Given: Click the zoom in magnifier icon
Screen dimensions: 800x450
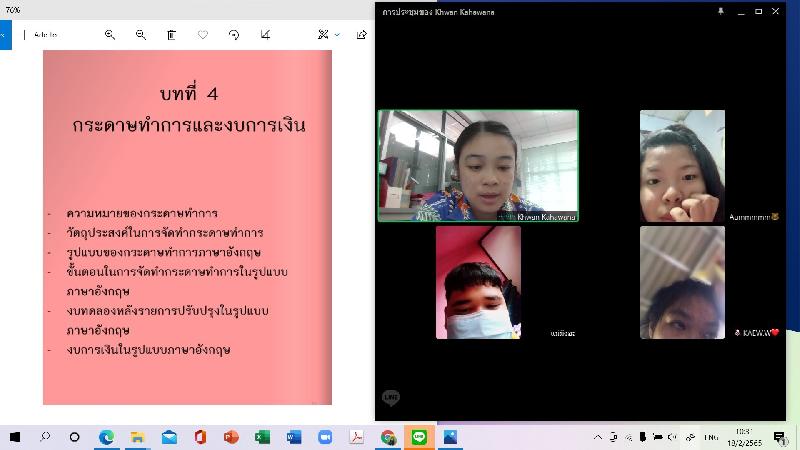Looking at the screenshot, I should click(110, 34).
